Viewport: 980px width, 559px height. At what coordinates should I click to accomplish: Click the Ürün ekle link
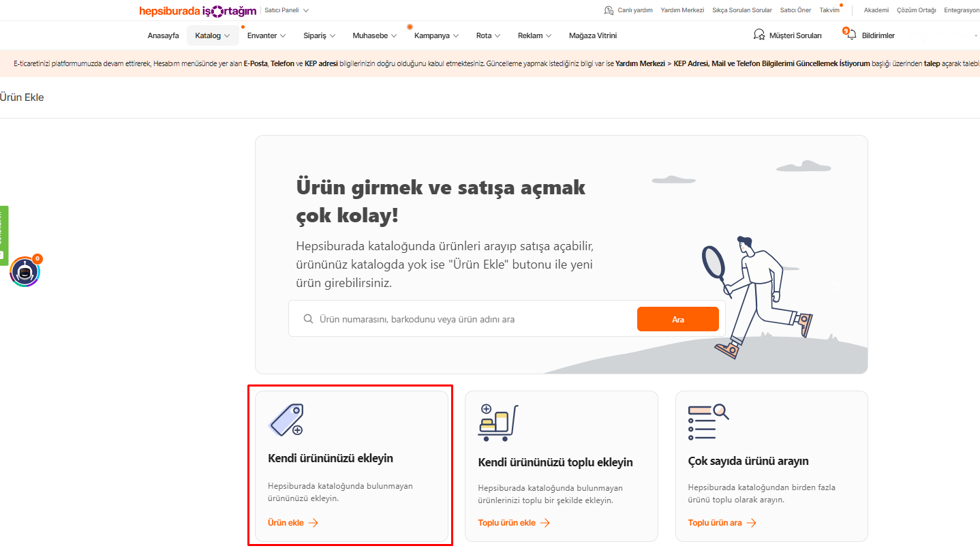pos(286,523)
